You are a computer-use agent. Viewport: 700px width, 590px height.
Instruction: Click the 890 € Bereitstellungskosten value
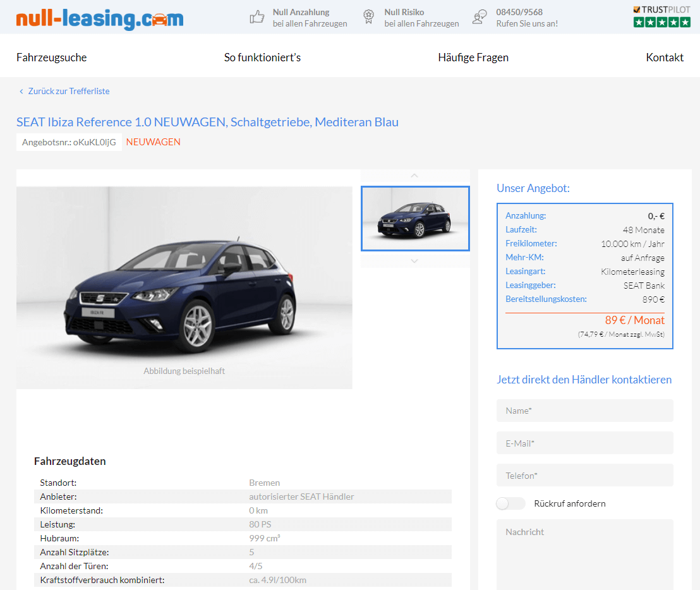653,299
